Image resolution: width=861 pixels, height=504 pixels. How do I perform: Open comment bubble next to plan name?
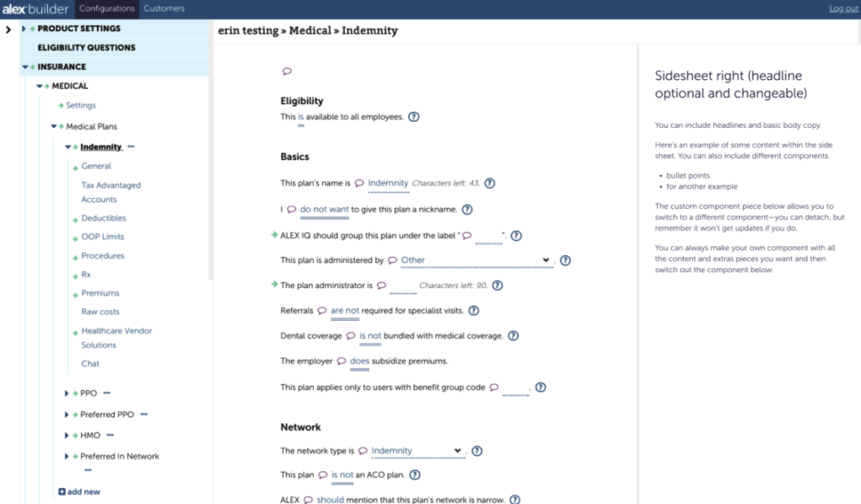click(359, 183)
